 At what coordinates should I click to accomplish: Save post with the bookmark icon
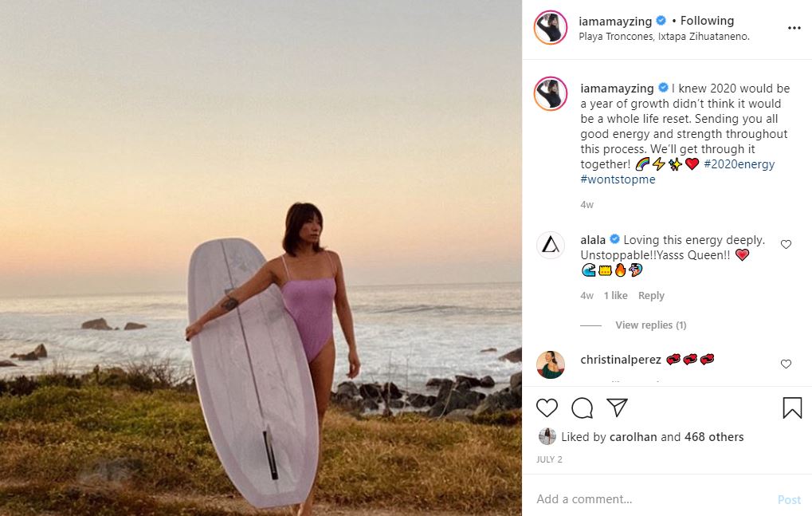(791, 408)
